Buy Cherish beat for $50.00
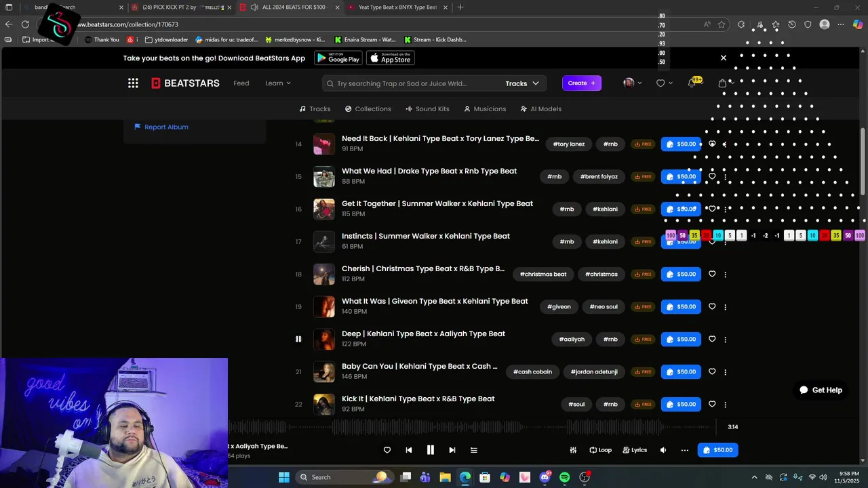This screenshot has height=488, width=868. tap(681, 274)
